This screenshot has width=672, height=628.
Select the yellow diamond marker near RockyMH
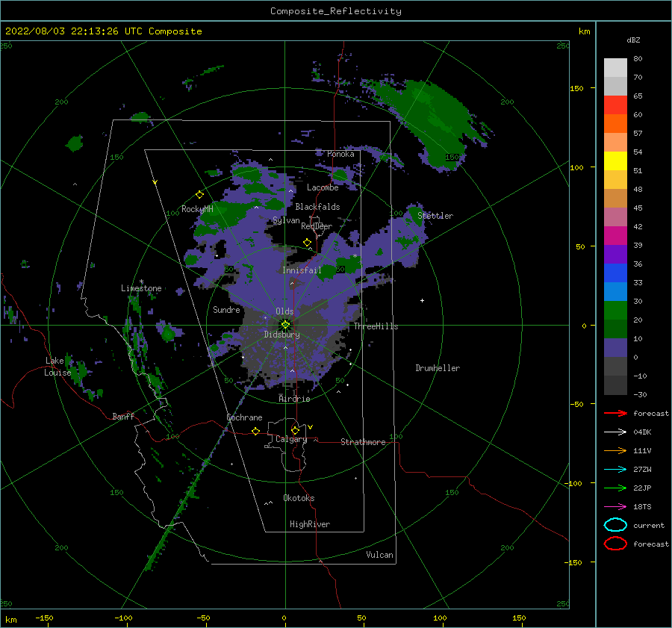click(x=199, y=195)
